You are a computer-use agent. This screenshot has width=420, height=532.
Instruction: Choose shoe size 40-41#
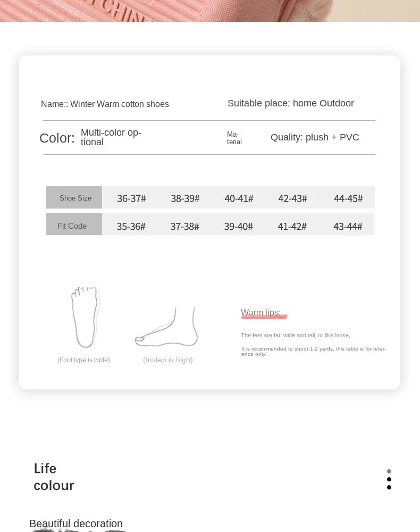click(239, 198)
